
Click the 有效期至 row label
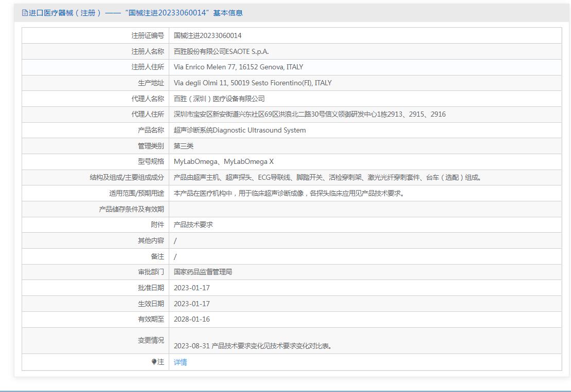coord(151,319)
